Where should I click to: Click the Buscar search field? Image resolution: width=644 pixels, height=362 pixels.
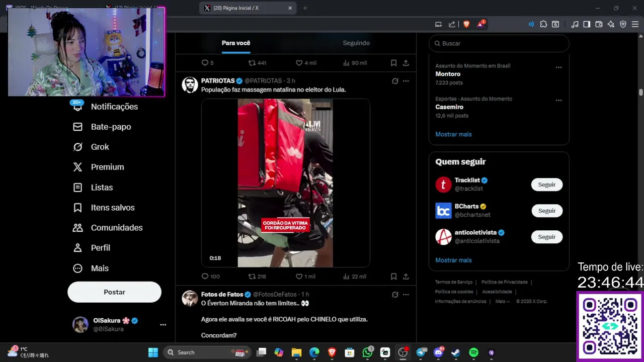point(499,43)
